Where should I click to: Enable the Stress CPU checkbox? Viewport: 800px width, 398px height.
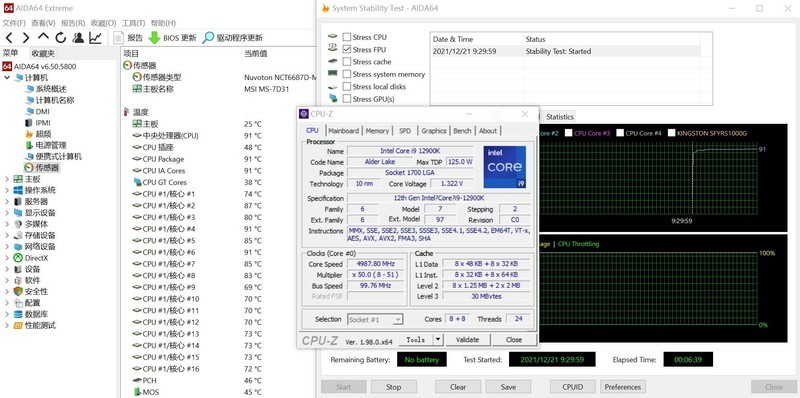[x=347, y=37]
